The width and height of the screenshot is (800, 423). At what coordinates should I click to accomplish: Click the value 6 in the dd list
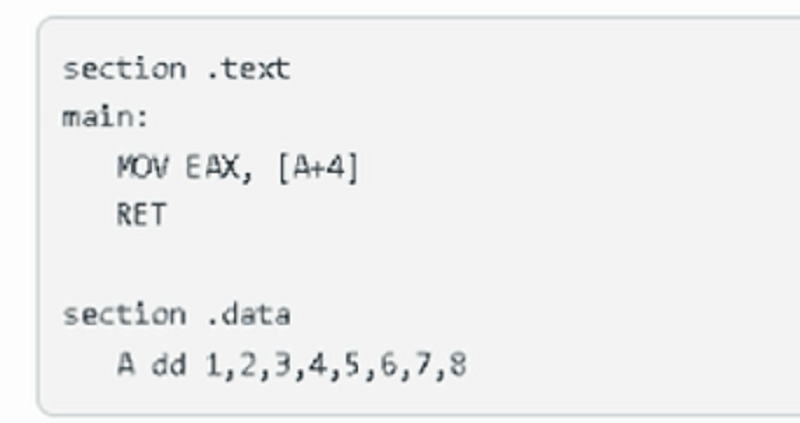tap(388, 364)
